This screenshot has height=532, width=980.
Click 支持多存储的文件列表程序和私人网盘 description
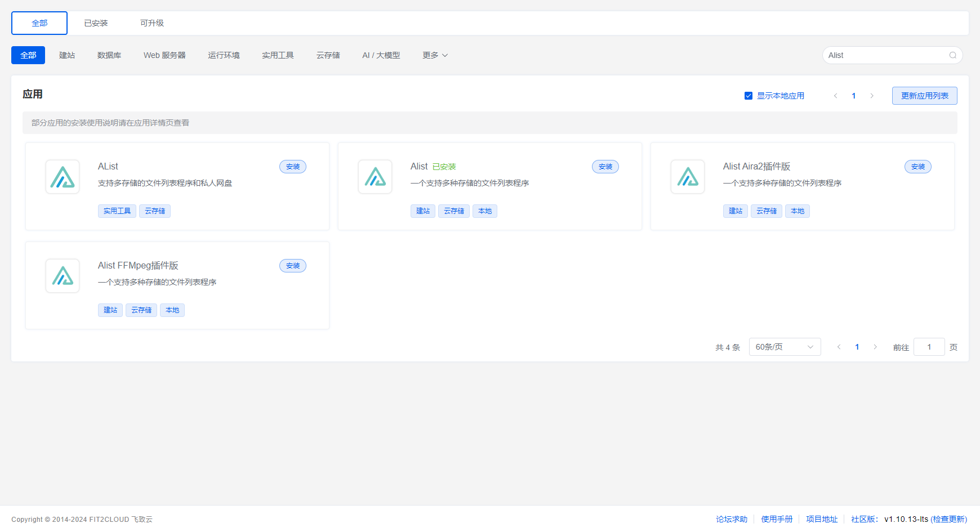coord(165,183)
